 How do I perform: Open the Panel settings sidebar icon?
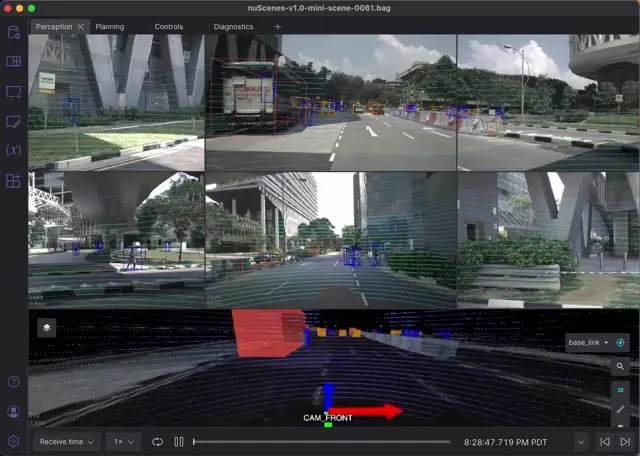(x=13, y=122)
